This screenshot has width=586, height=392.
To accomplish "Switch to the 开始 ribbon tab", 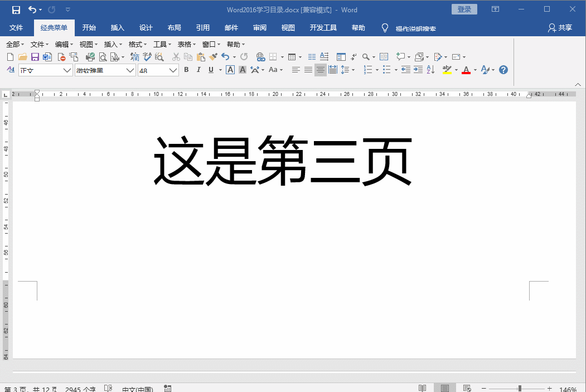I will pos(89,28).
